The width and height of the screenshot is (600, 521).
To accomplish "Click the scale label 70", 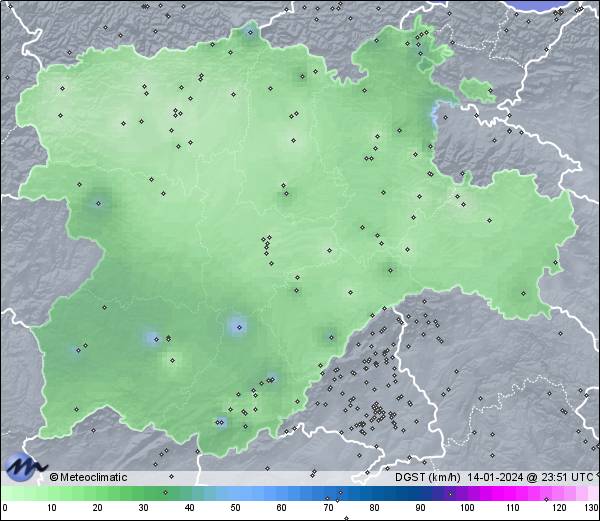I will point(328,508).
